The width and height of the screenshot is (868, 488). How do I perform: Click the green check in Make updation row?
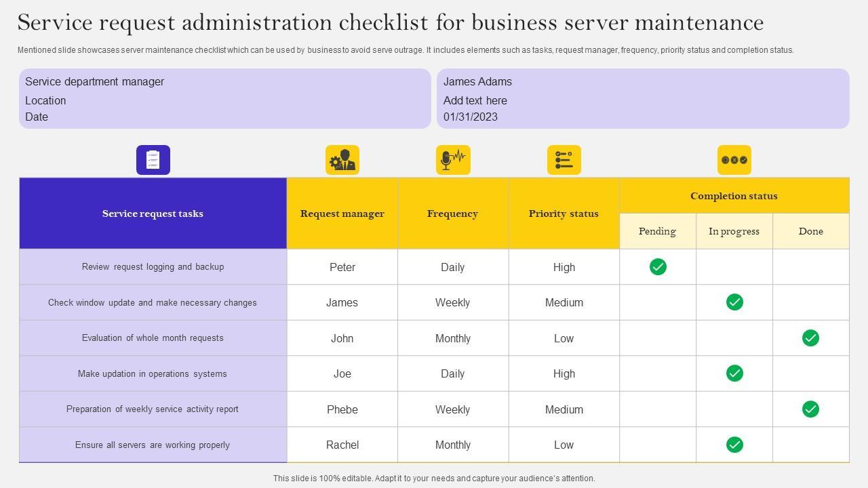(734, 373)
